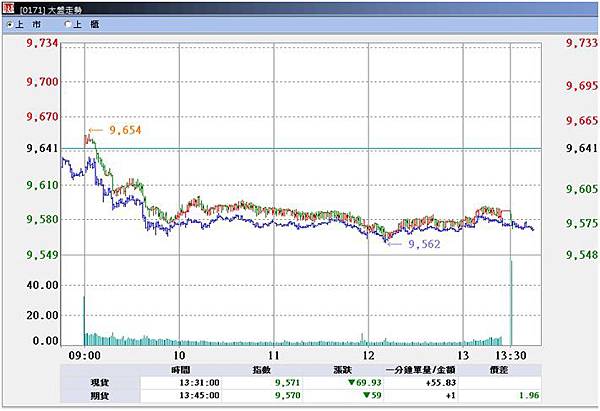600x411 pixels.
Task: Click the 9,734 top left axis value
Action: pos(42,43)
